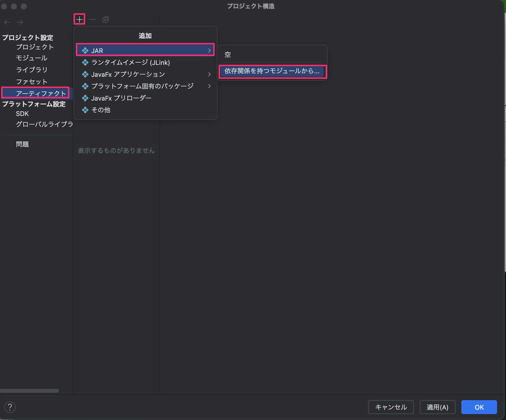
Task: Choose その他 menu entry
Action: pos(145,110)
